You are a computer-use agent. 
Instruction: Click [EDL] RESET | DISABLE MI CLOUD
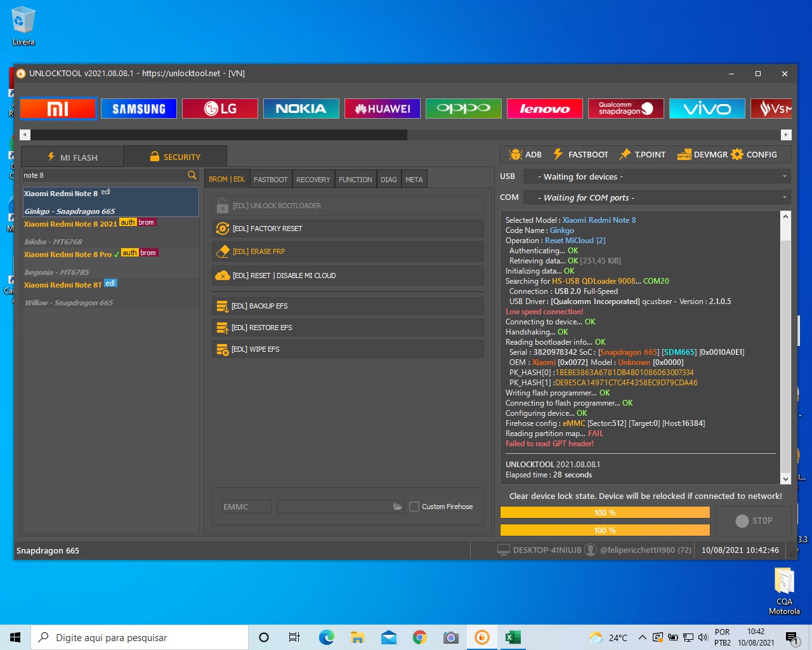tap(348, 275)
